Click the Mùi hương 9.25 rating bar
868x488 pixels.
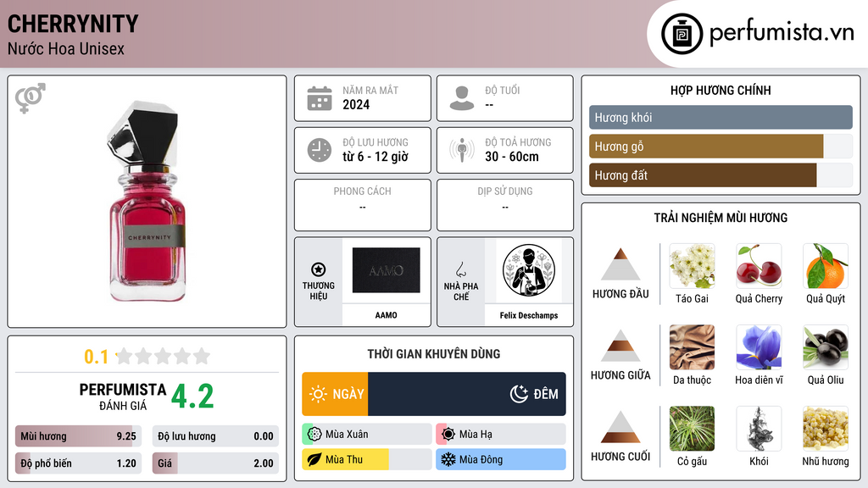coord(78,436)
